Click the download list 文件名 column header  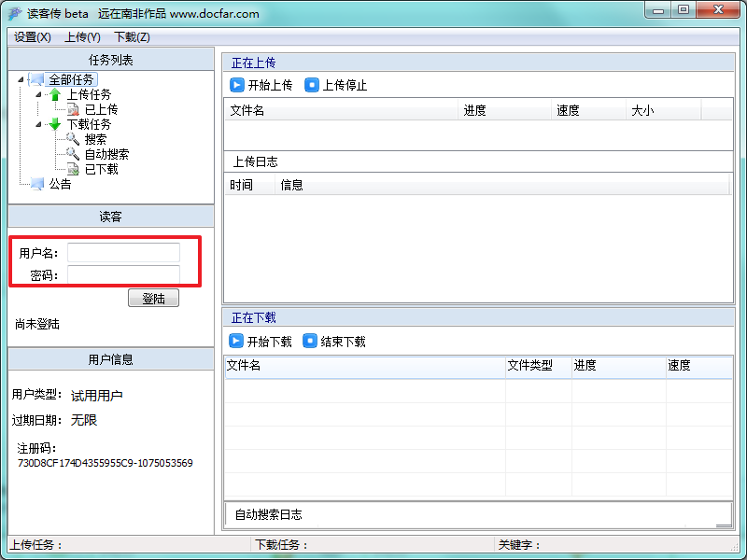(x=365, y=366)
